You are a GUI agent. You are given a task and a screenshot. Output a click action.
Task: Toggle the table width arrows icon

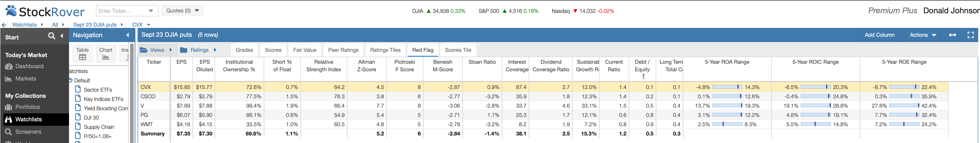pyautogui.click(x=952, y=35)
